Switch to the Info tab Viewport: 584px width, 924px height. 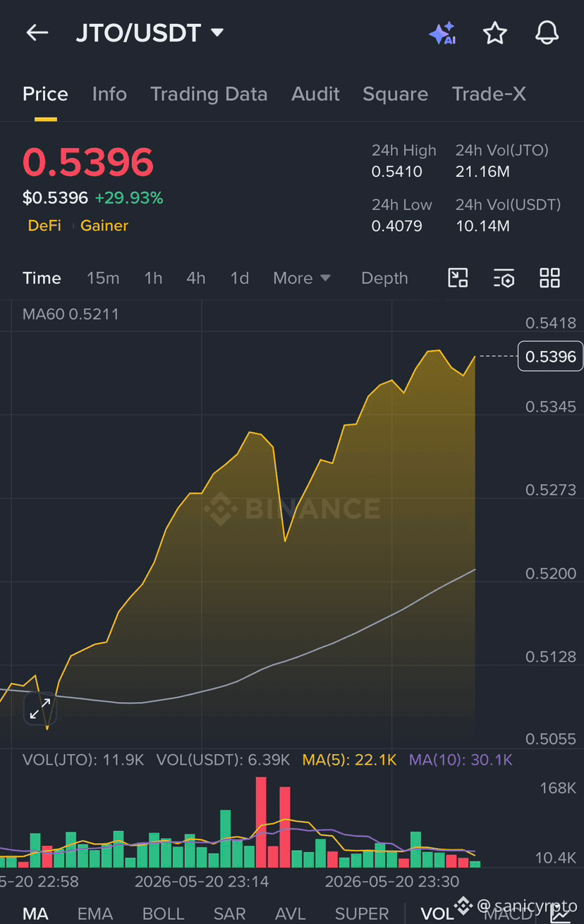point(109,94)
